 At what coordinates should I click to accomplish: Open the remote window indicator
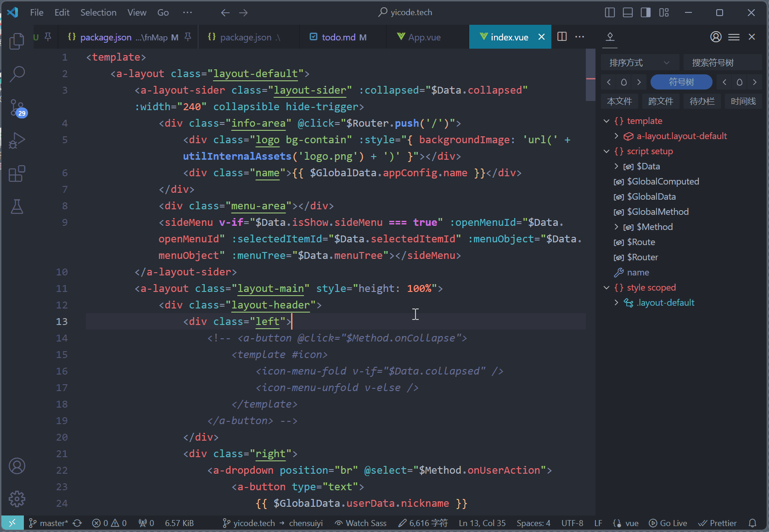pos(12,523)
